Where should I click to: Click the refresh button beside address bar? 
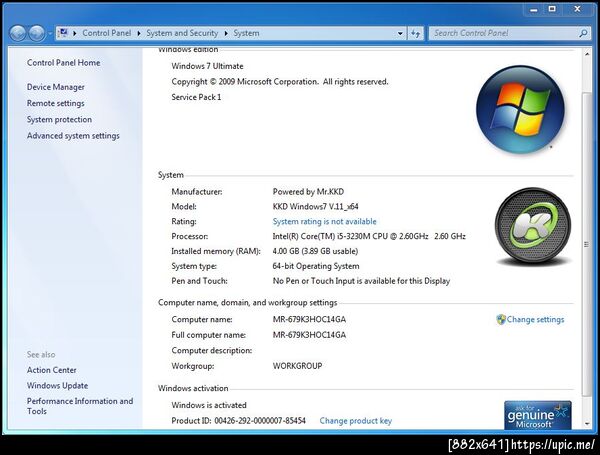click(416, 33)
